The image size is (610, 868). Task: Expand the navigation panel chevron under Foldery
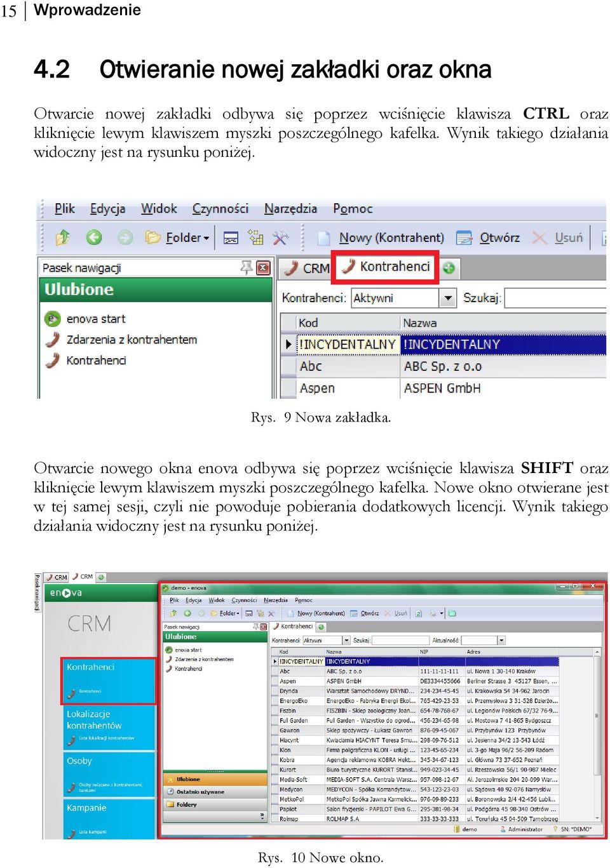point(262,816)
